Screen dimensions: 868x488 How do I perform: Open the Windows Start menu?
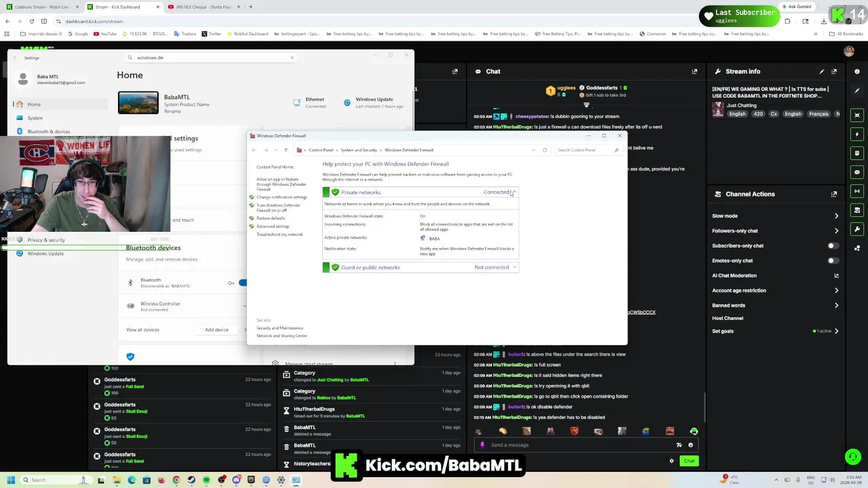click(10, 480)
